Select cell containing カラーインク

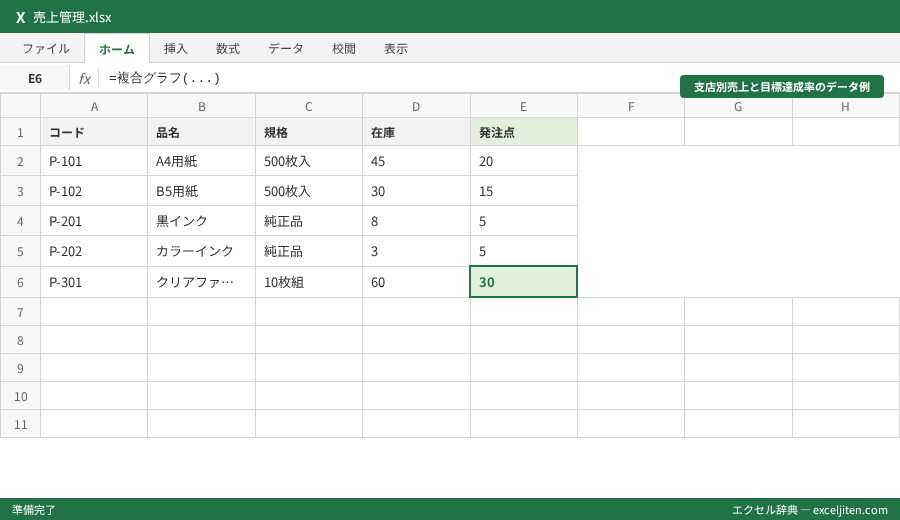tap(201, 251)
